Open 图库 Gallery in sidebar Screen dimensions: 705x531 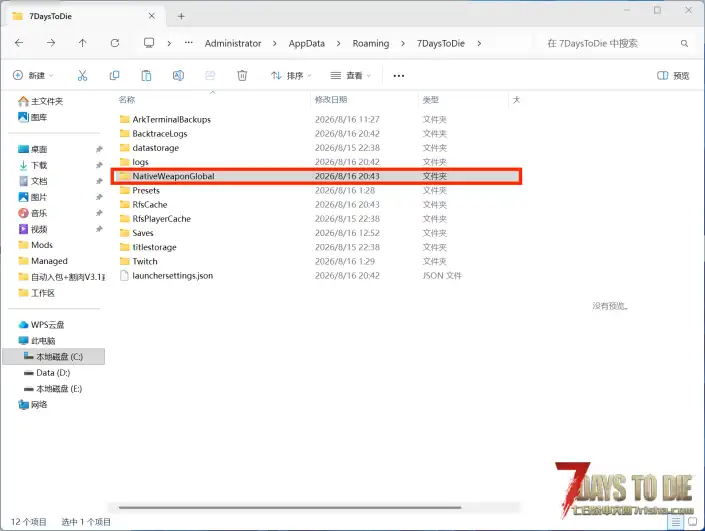(32, 118)
